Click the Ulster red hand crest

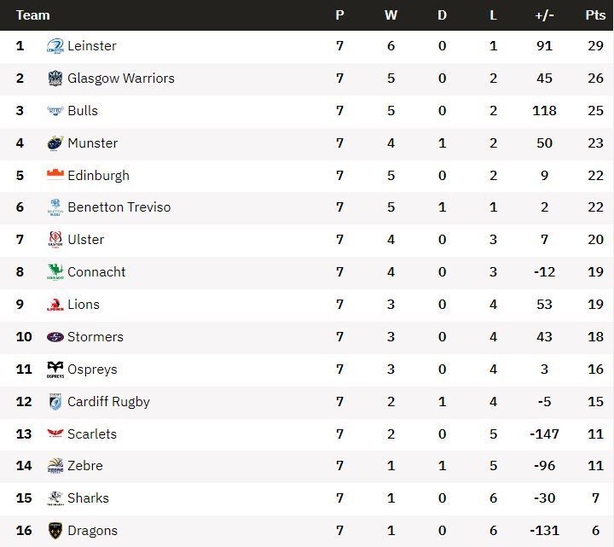tap(55, 239)
